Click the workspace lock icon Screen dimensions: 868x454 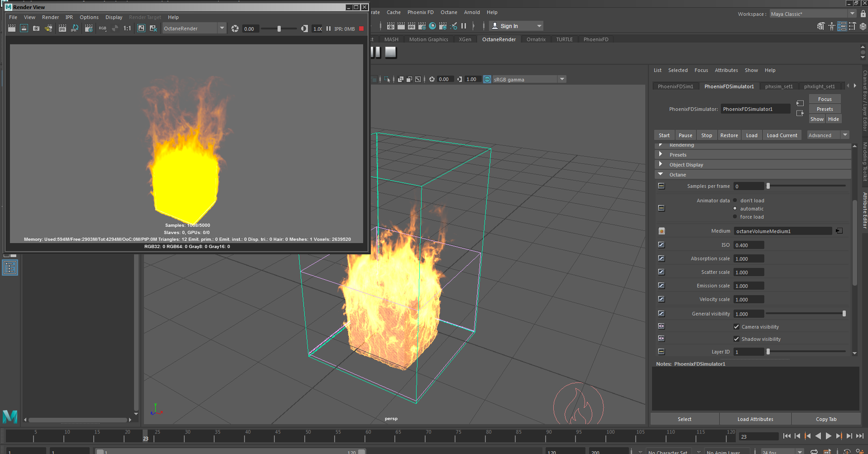coord(863,14)
